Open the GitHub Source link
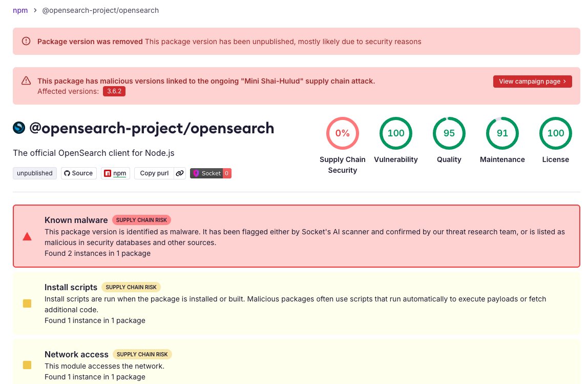The height and width of the screenshot is (384, 588). point(79,173)
